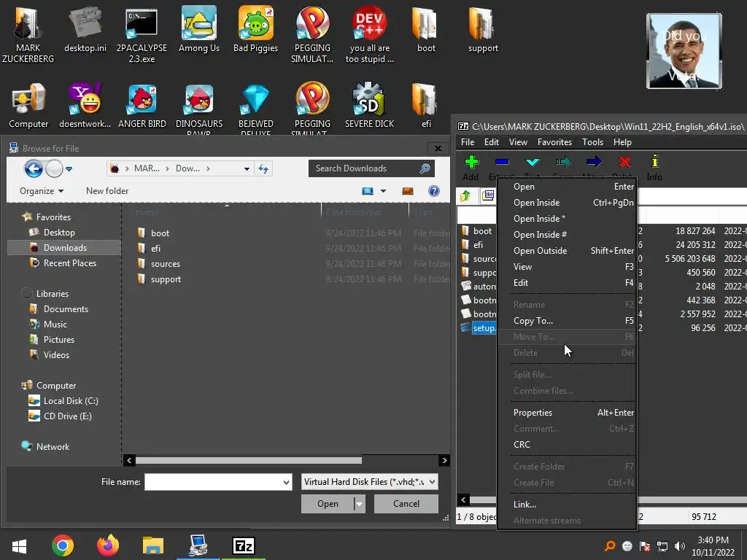
Task: Select the desktop.ini file icon
Action: click(x=85, y=29)
